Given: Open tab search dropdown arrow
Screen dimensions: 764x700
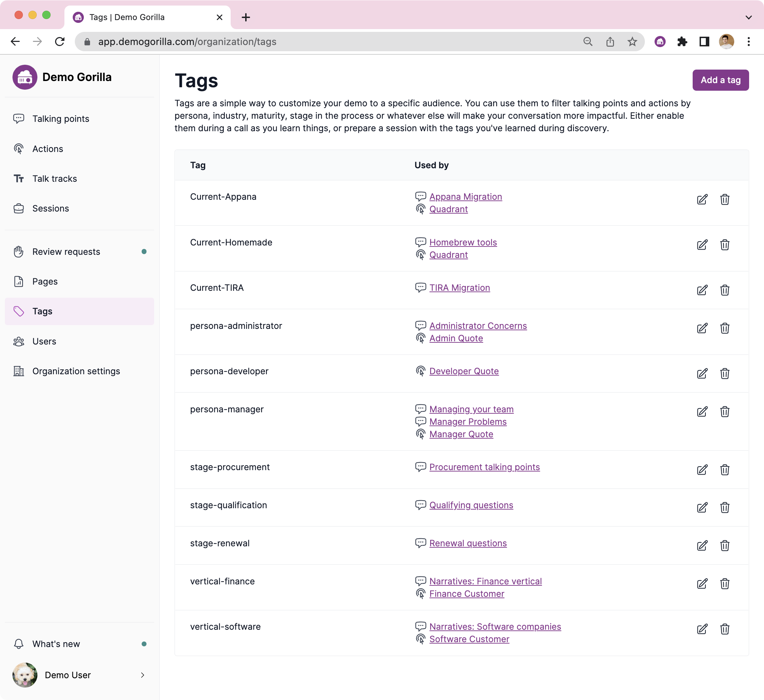Looking at the screenshot, I should [x=748, y=17].
